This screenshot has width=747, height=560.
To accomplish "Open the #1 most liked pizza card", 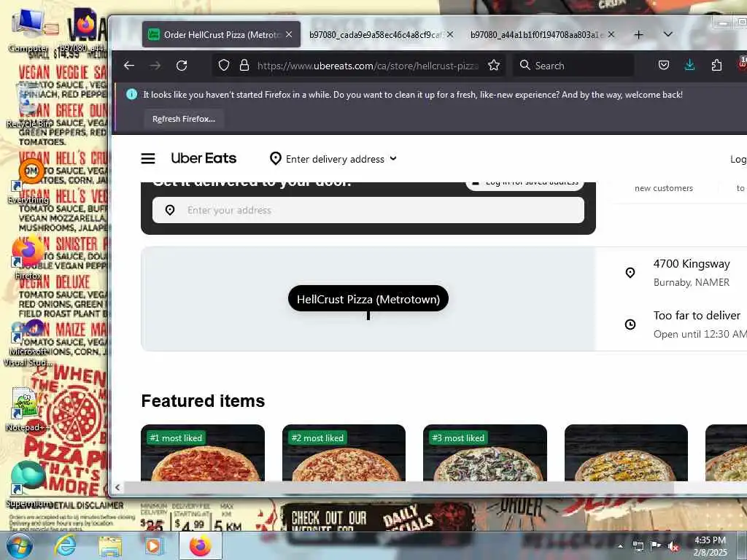I will tap(203, 453).
